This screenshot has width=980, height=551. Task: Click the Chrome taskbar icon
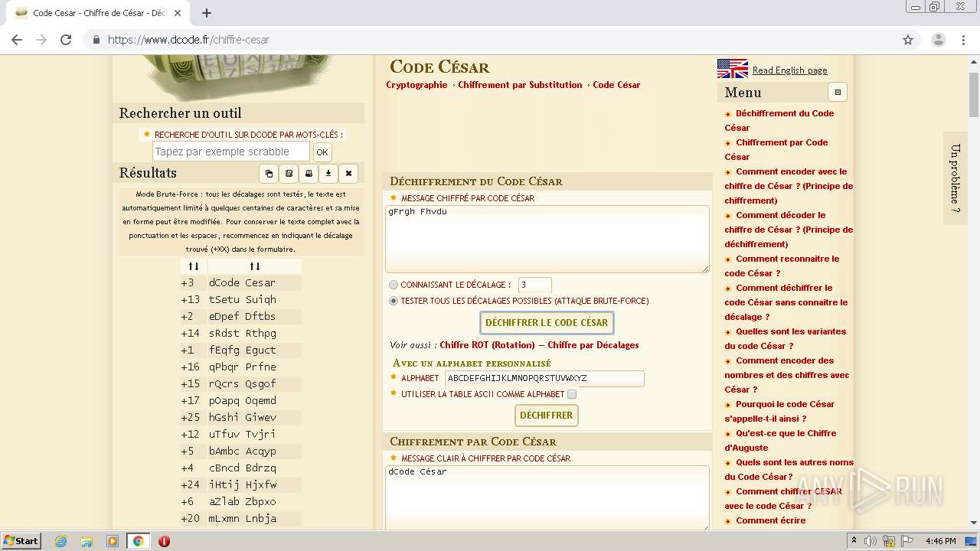(139, 541)
